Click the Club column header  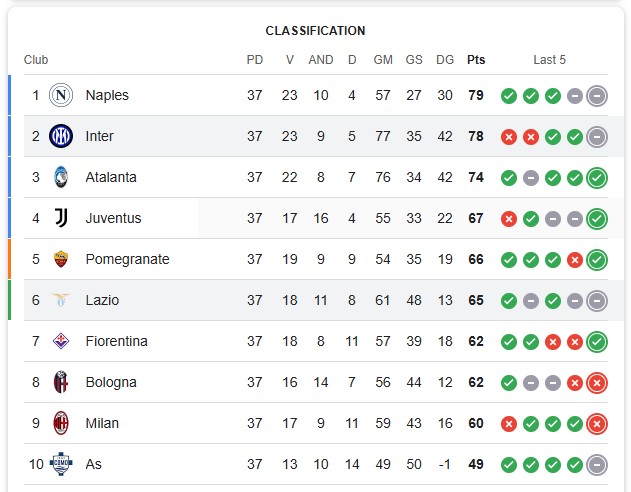tap(36, 60)
